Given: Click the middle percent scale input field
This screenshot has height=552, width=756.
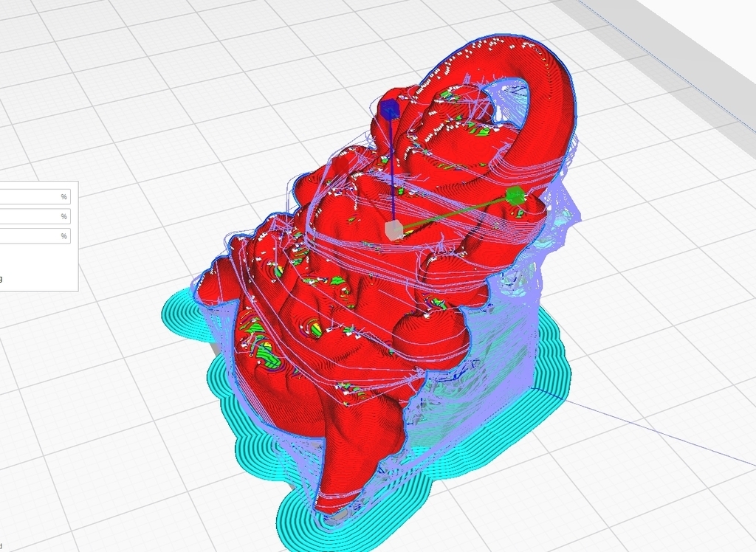Looking at the screenshot, I should [35, 216].
